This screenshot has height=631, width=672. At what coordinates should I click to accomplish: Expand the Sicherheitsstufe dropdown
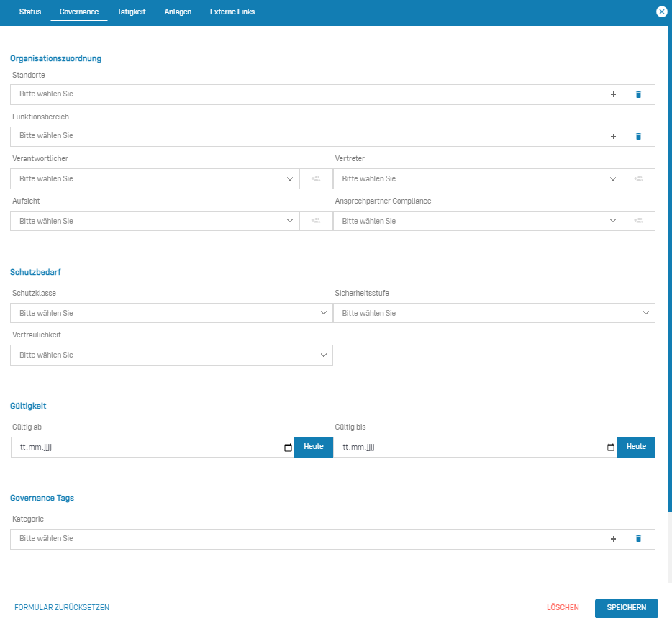click(494, 313)
